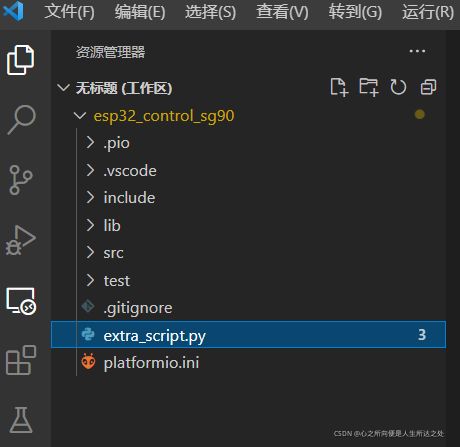
Task: Collapse all folders in explorer
Action: [428, 87]
